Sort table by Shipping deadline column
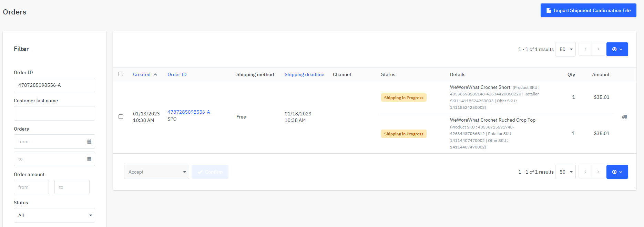The height and width of the screenshot is (227, 644). (x=304, y=74)
